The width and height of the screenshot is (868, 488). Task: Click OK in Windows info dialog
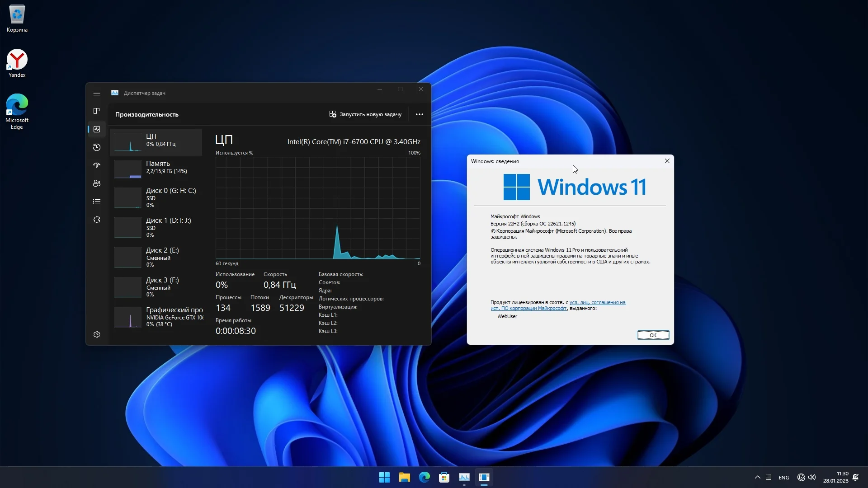point(653,335)
